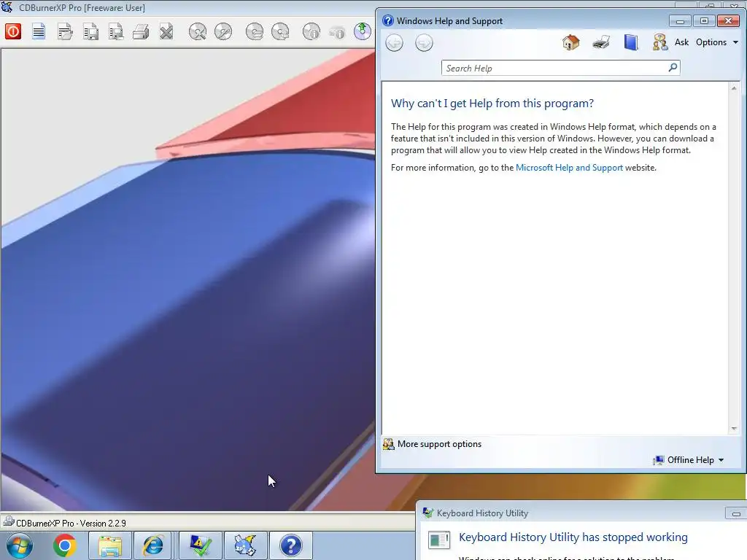747x560 pixels.
Task: Click the greyed drive information icon
Action: 337,32
